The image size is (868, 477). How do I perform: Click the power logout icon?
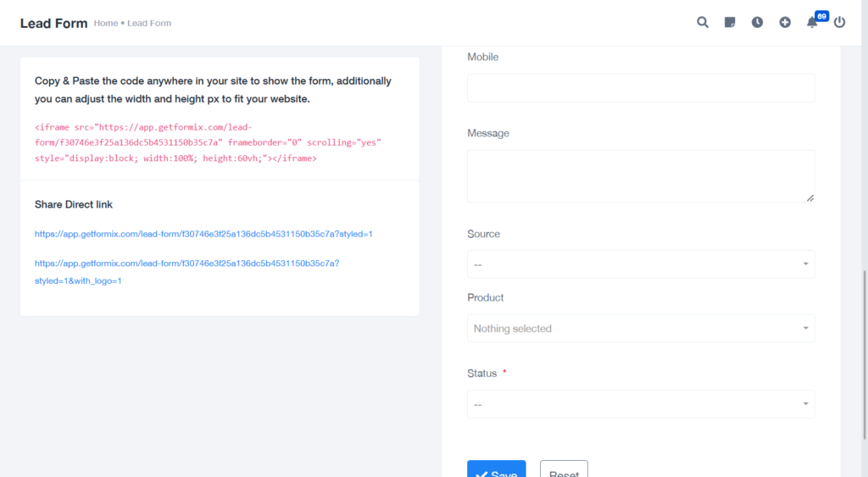(x=840, y=22)
